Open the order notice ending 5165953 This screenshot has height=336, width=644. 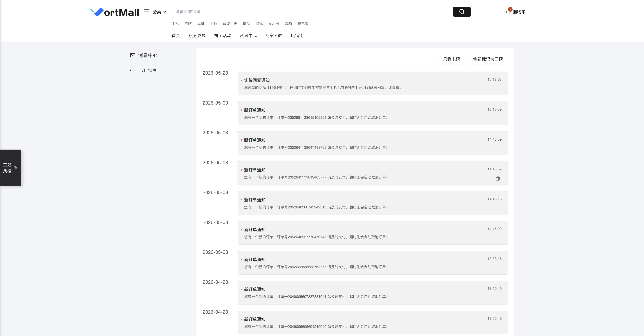(x=373, y=113)
